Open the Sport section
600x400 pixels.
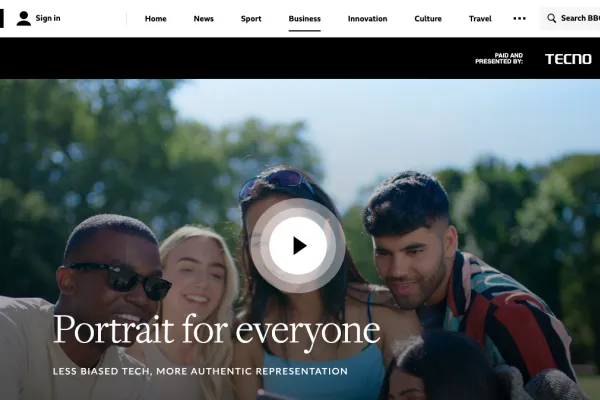251,19
